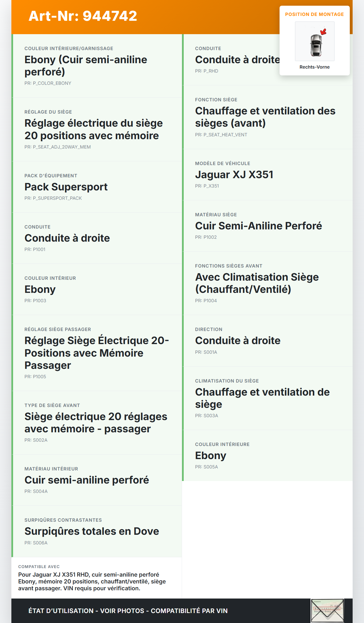Click PR code P_SEAT_HEAT_VENT

tap(221, 135)
